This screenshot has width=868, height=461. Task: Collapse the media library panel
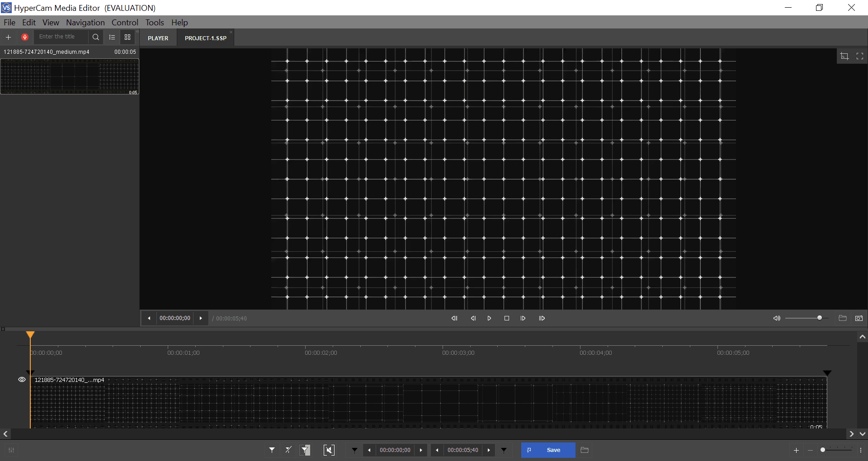tap(137, 31)
